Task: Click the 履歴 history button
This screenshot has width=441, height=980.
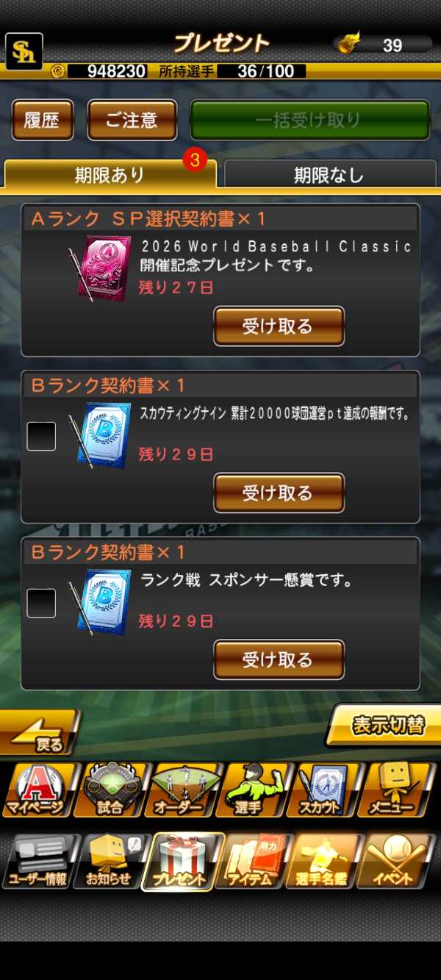Action: [x=43, y=120]
